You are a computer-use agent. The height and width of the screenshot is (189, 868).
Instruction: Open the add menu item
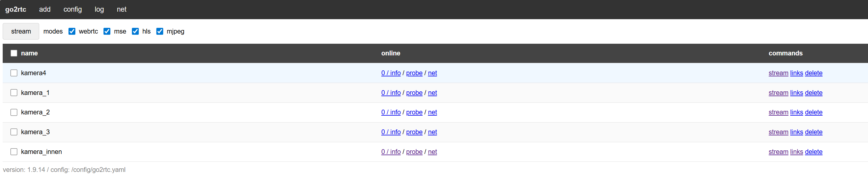45,10
